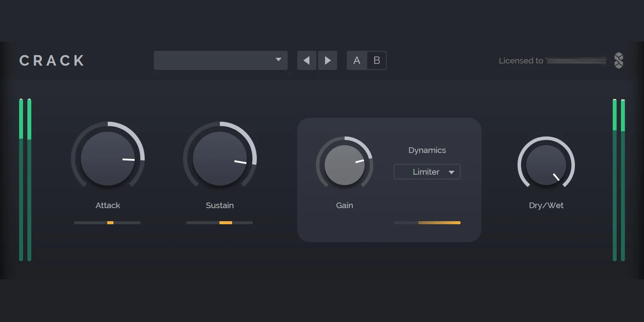Screen dimensions: 644x322
Task: Click the right output level meter
Action: pyautogui.click(x=619, y=180)
